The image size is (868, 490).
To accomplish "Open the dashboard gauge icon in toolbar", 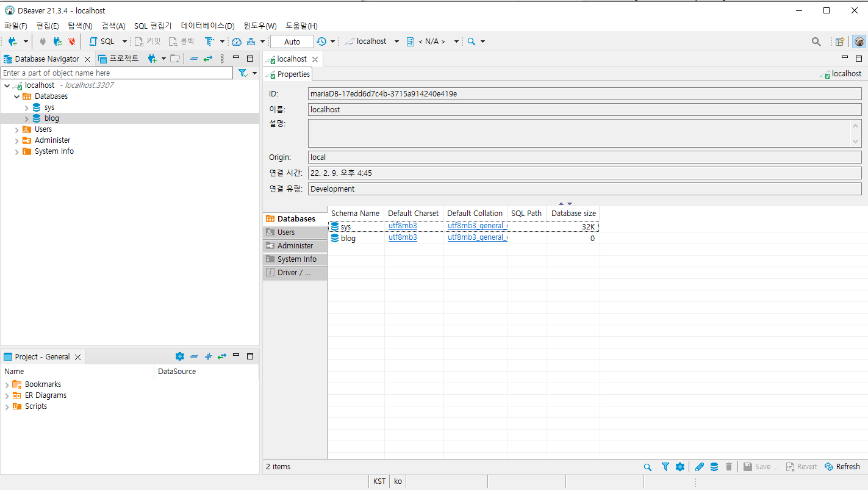I will 237,41.
